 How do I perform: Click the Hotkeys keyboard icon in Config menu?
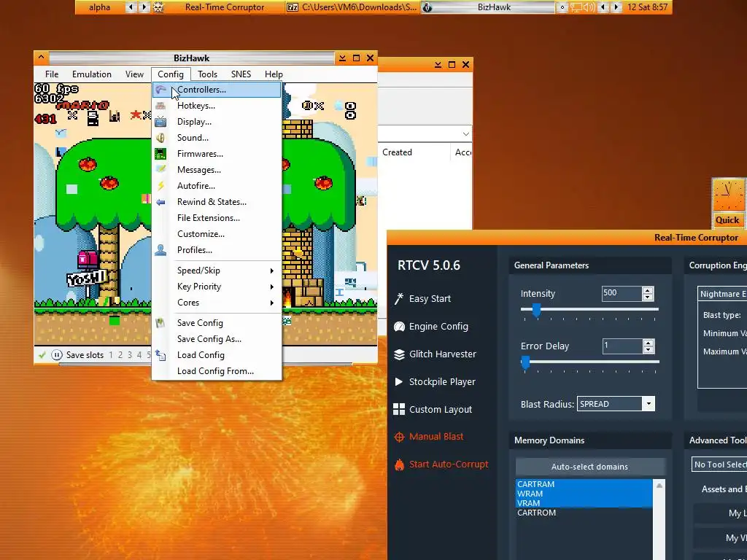pos(160,106)
